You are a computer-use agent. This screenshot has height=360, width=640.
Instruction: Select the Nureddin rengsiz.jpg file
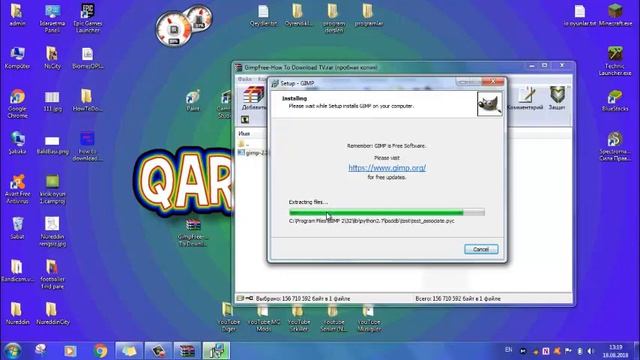52,231
